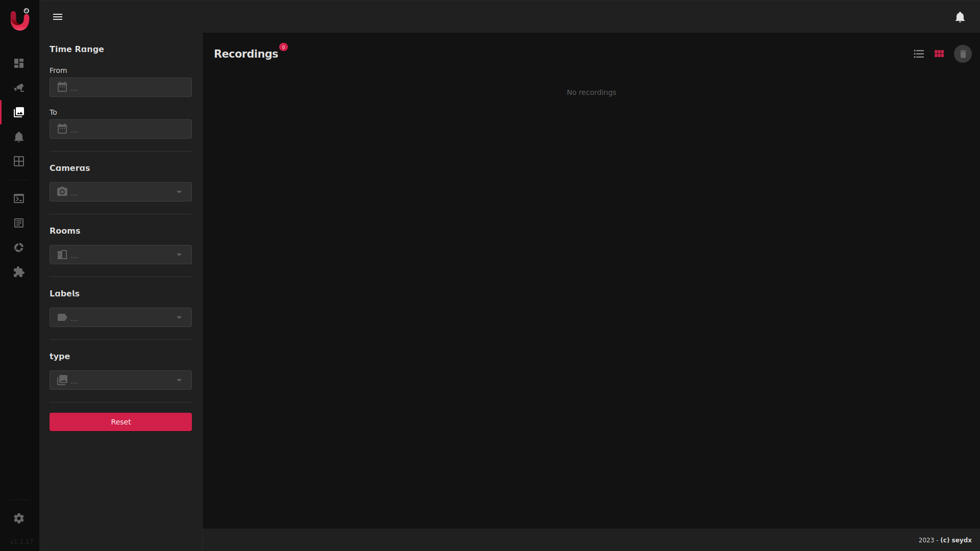Open the Dashboard panel

click(x=19, y=63)
